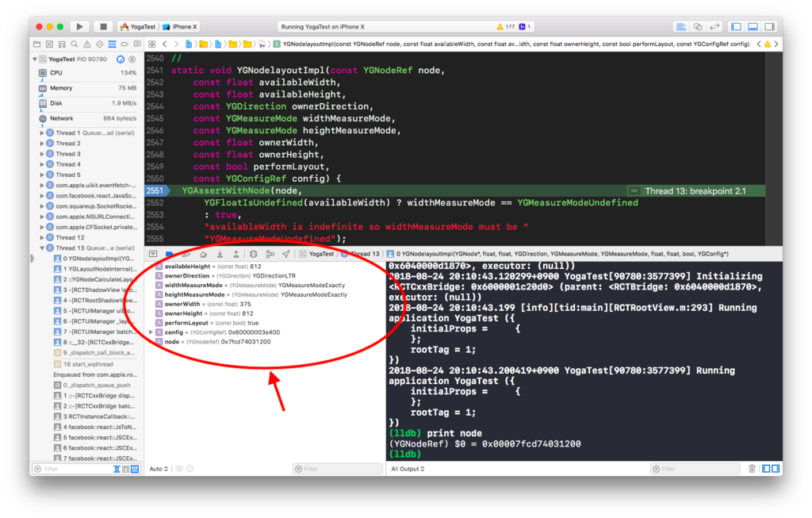Image resolution: width=812 pixels, height=518 pixels.
Task: Toggle the navigator panel visibility
Action: tap(736, 26)
